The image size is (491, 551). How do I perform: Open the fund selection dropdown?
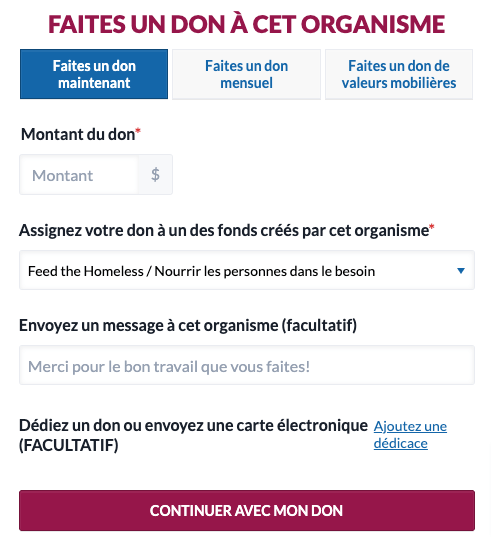[247, 270]
